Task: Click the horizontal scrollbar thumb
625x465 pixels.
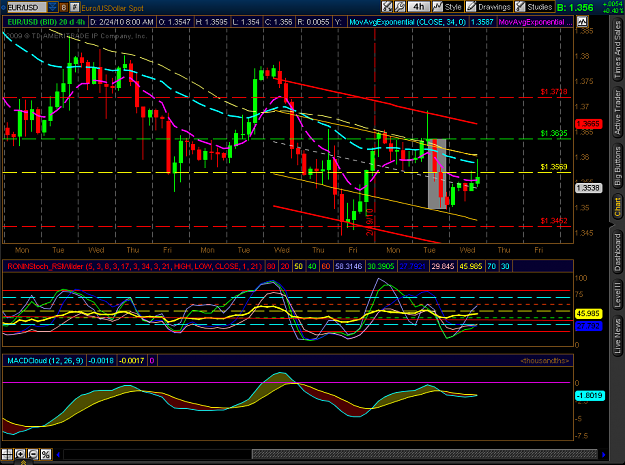Action: click(425, 454)
